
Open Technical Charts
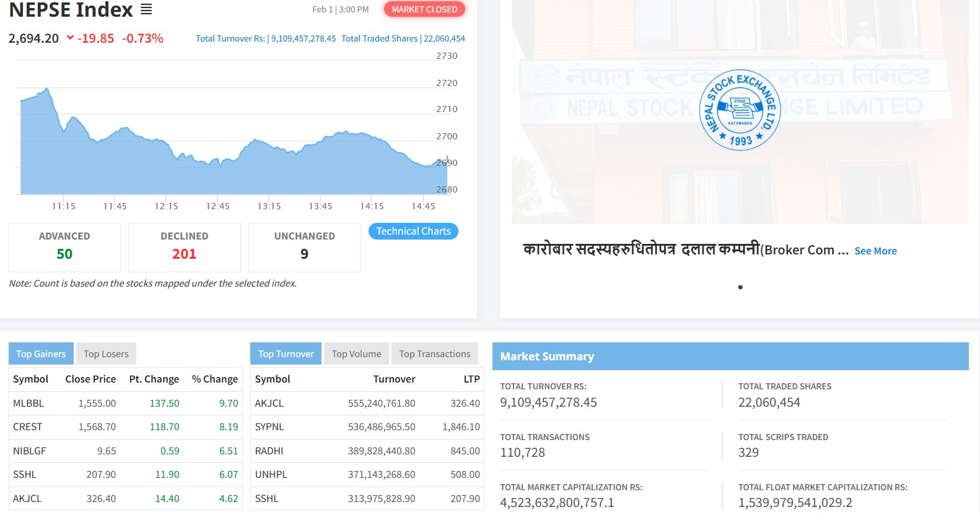point(413,231)
